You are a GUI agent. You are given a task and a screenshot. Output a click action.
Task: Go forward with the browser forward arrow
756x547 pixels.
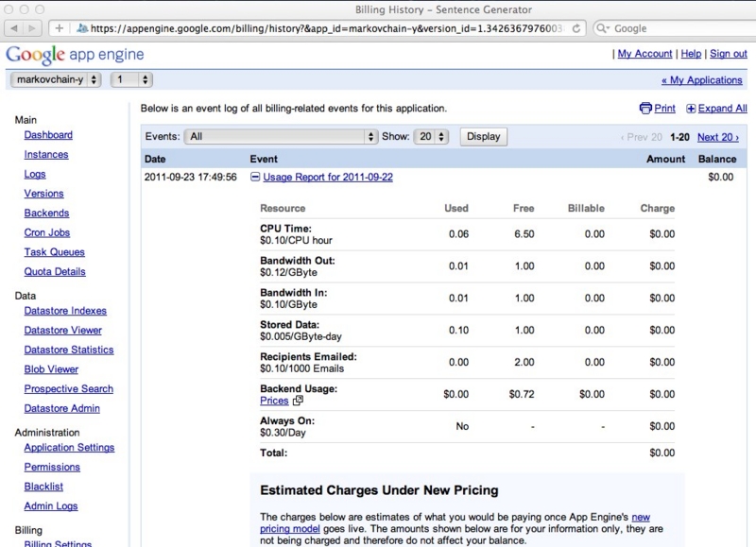32,28
